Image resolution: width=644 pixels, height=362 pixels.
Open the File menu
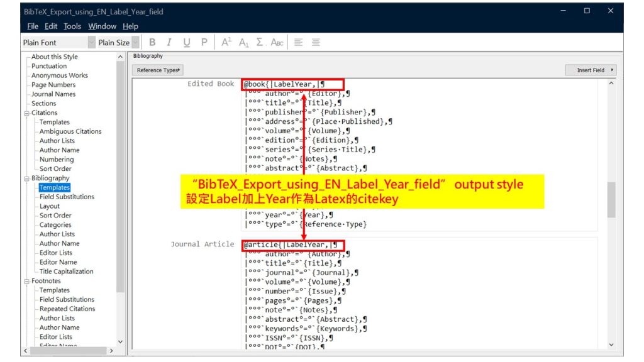[x=33, y=26]
